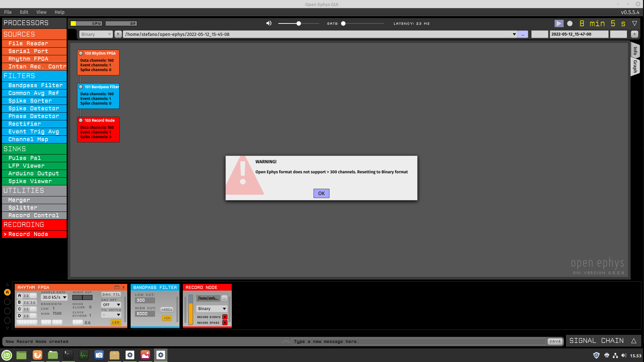Open the TTL Settle dropdown
644x362 pixels.
pos(111,315)
